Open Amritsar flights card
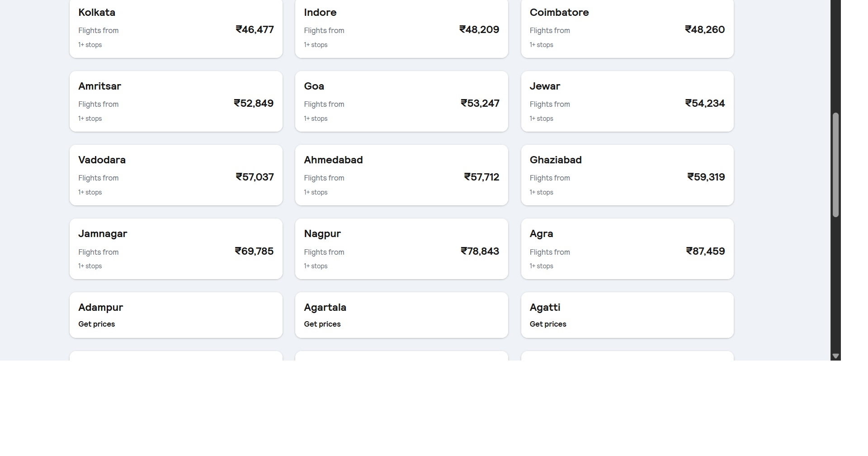 176,101
